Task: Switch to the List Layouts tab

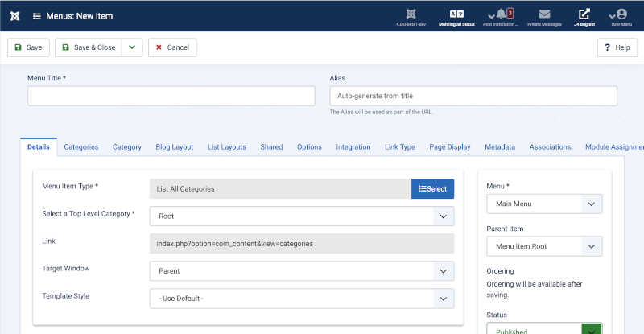Action: click(227, 147)
